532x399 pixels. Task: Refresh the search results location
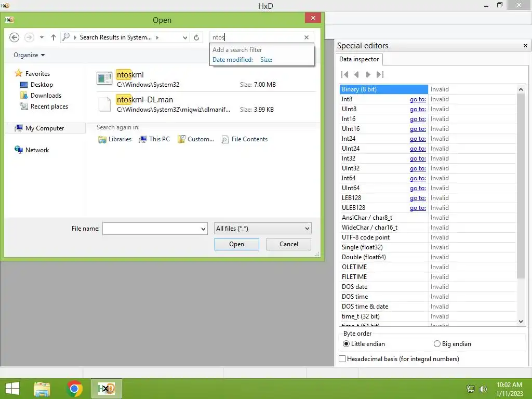tap(196, 37)
